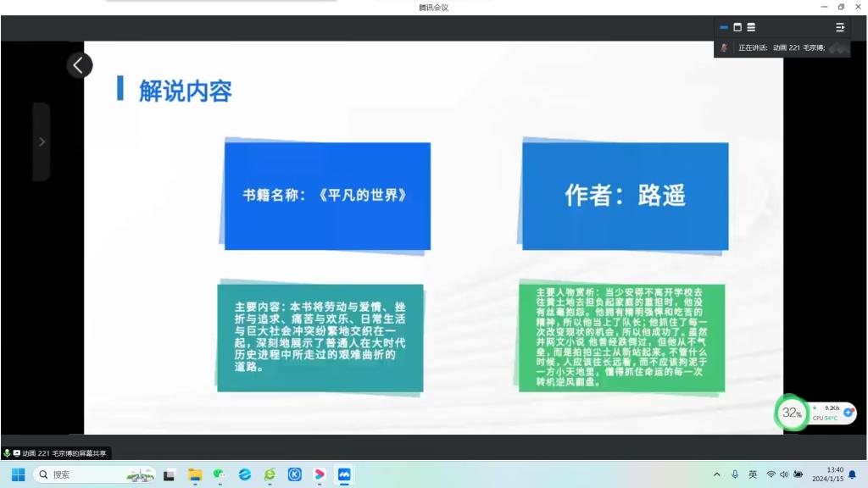This screenshot has width=868, height=488.
Task: Open File Explorer from the taskbar
Action: tap(194, 474)
